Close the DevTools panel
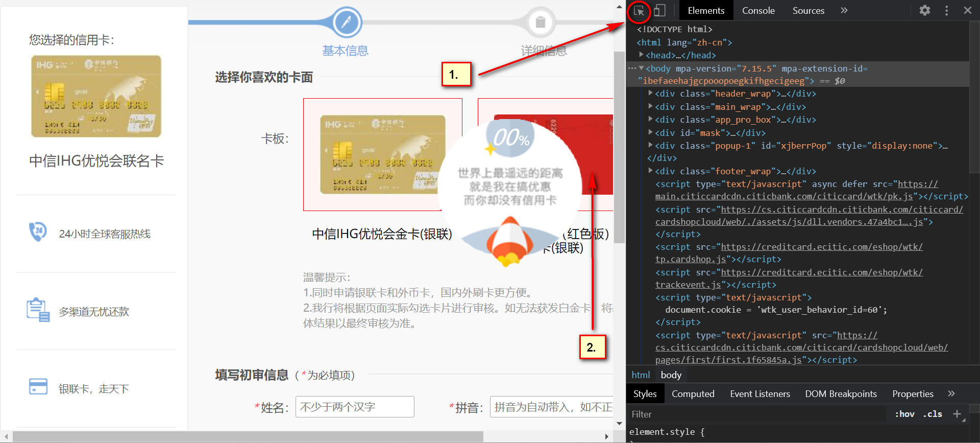 (967, 10)
